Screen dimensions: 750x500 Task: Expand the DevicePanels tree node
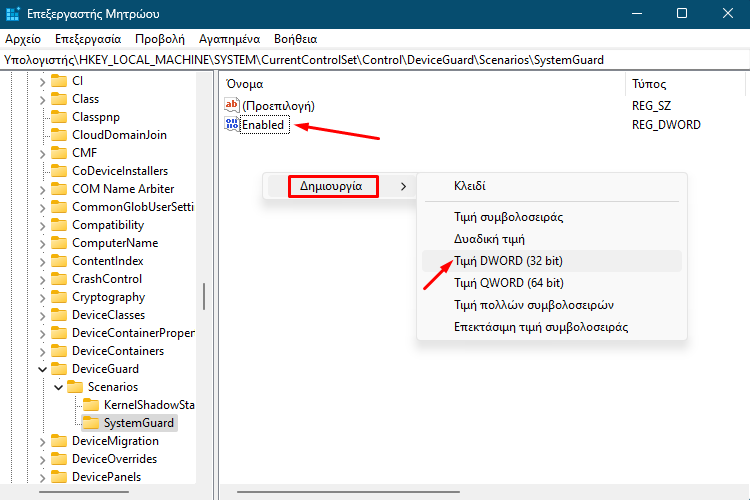[x=42, y=478]
